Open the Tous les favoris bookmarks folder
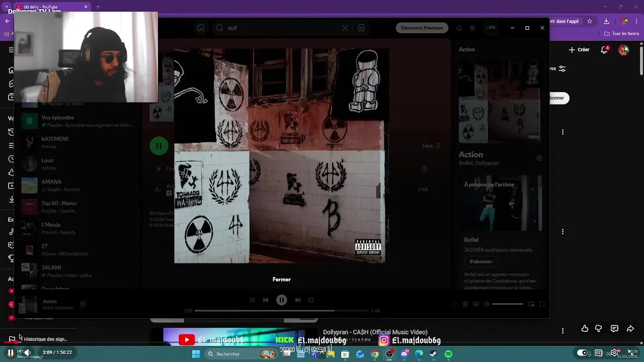644x362 pixels. click(622, 34)
